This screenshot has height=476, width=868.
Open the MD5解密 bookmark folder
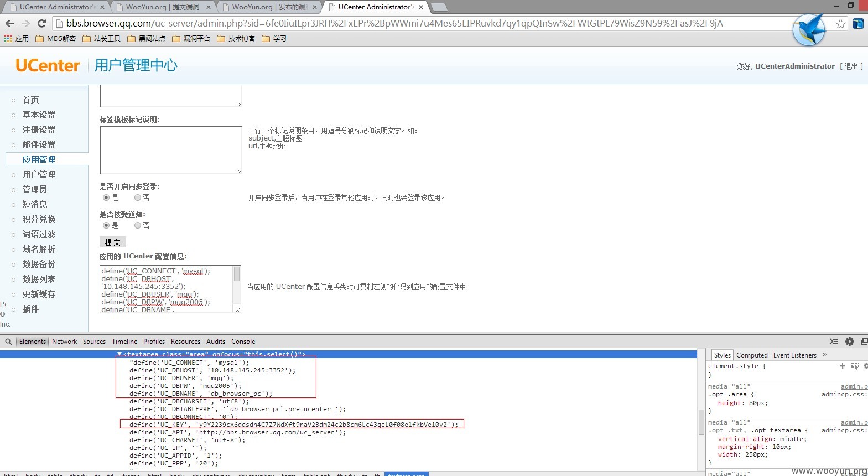(x=55, y=38)
